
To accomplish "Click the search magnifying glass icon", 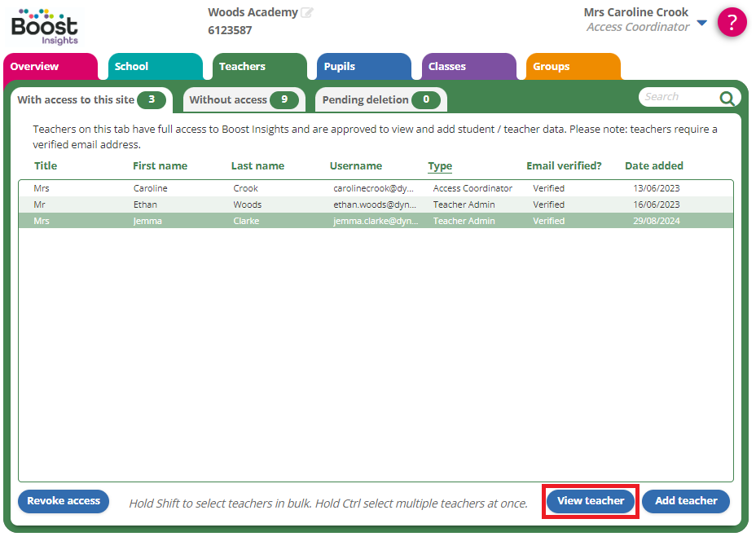I will point(727,98).
